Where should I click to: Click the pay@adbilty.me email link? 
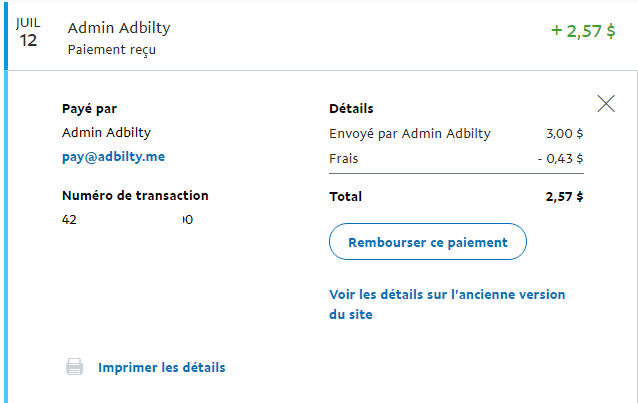113,157
